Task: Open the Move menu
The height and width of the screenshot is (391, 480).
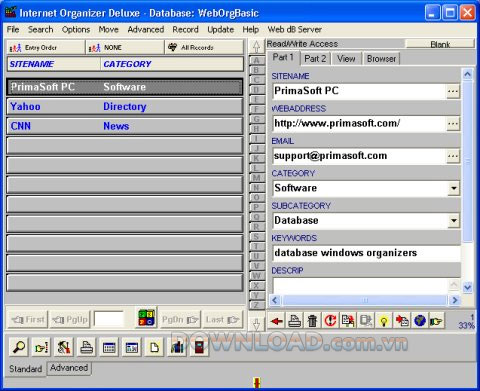Action: click(108, 30)
